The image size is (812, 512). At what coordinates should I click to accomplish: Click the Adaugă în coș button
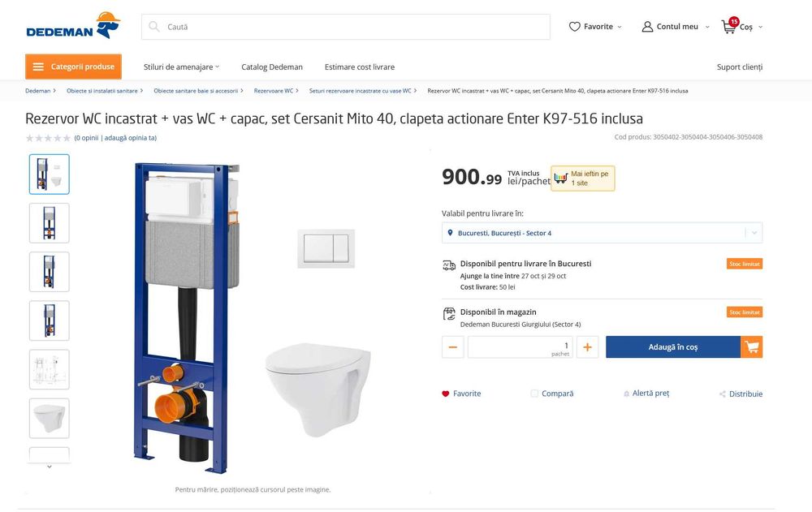[673, 346]
